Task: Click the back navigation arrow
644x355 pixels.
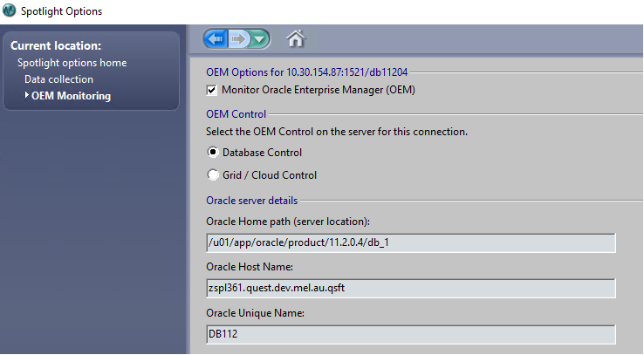Action: [x=216, y=39]
